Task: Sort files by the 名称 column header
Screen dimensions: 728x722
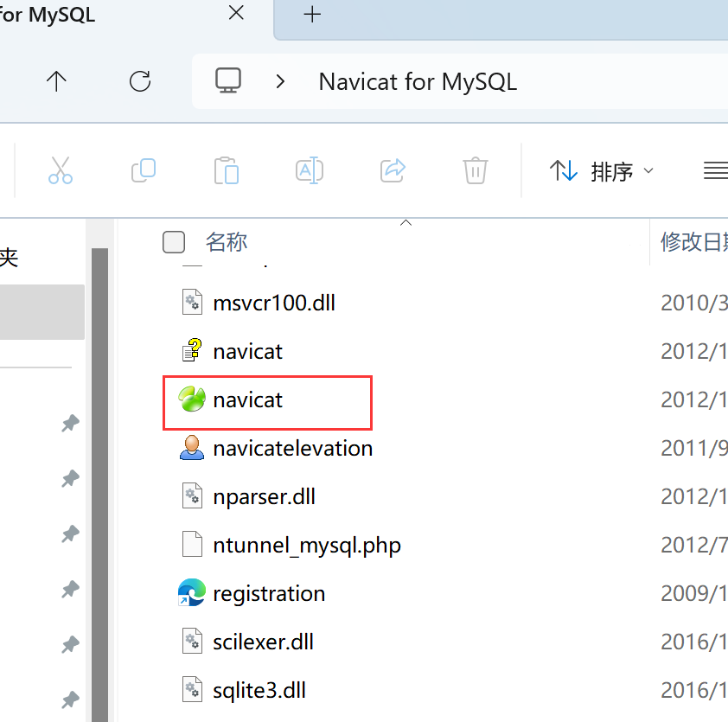Action: tap(227, 242)
